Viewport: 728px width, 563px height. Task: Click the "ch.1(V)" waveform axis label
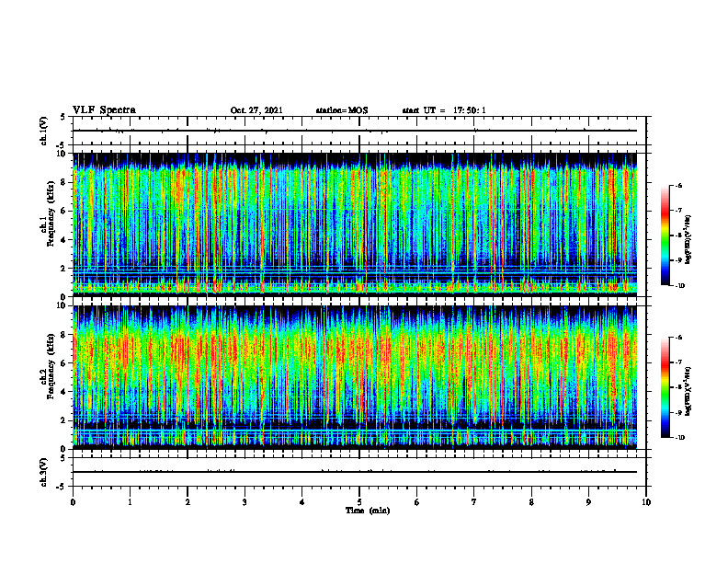pyautogui.click(x=44, y=131)
